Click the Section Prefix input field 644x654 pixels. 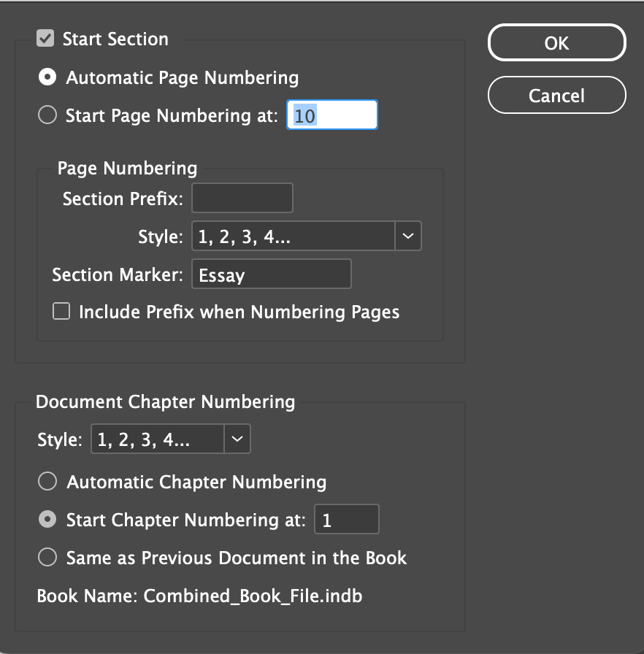pos(242,198)
